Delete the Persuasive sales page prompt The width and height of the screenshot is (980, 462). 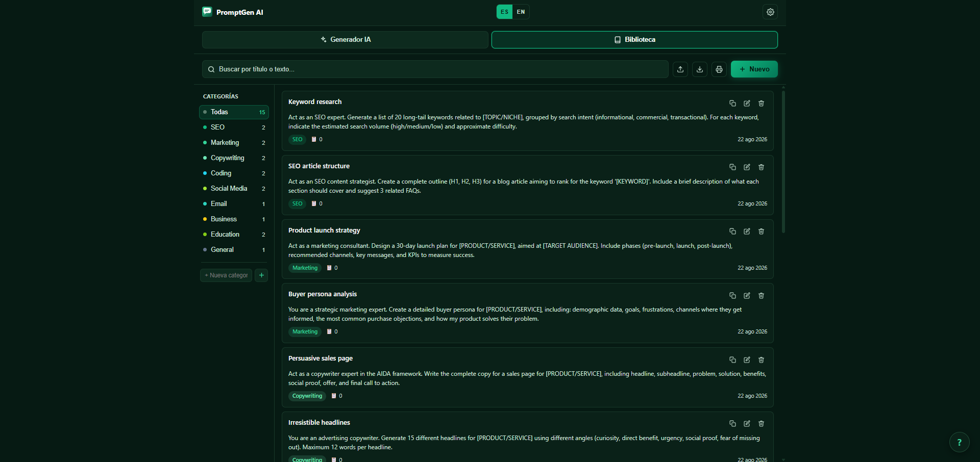[761, 360]
